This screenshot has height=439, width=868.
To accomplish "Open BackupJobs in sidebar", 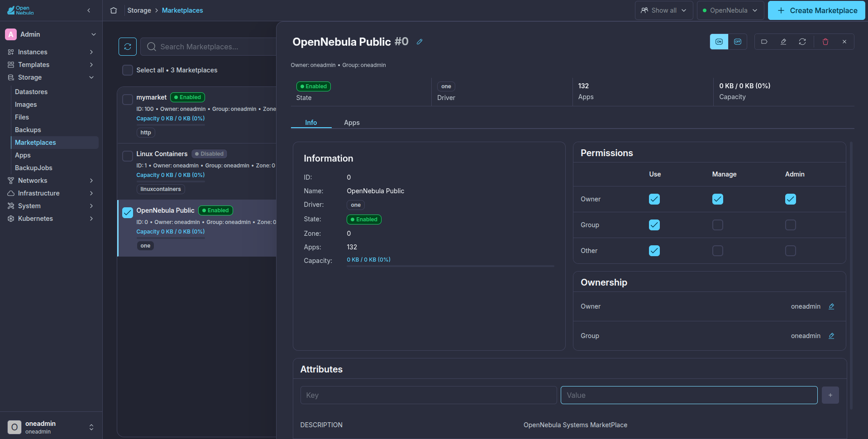I will [x=33, y=168].
